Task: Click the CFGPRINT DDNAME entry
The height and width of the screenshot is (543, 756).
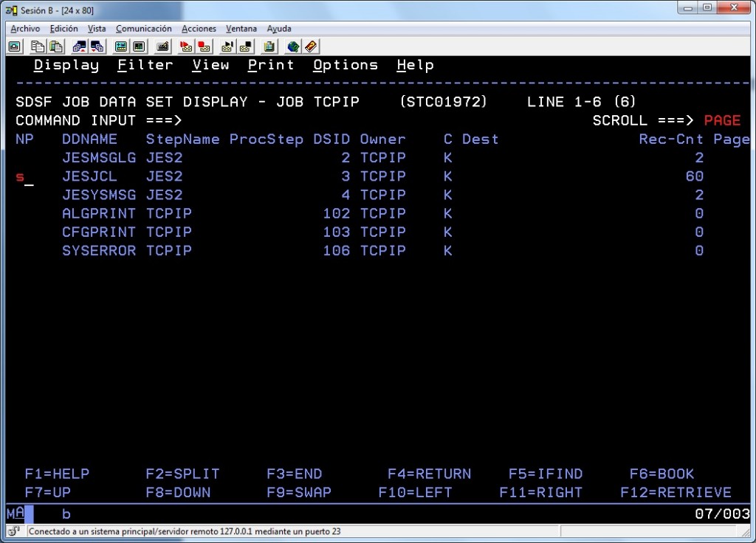Action: coord(99,232)
